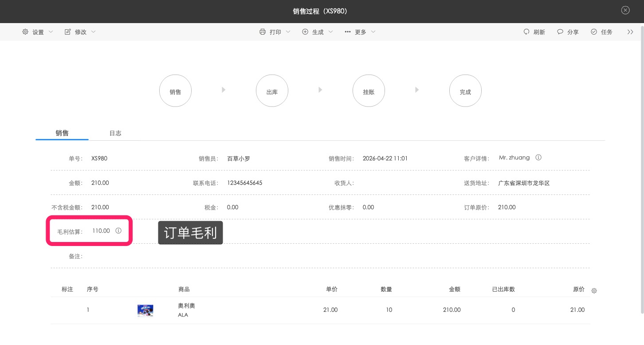
Task: Click the 更多 three-dots icon
Action: [348, 32]
